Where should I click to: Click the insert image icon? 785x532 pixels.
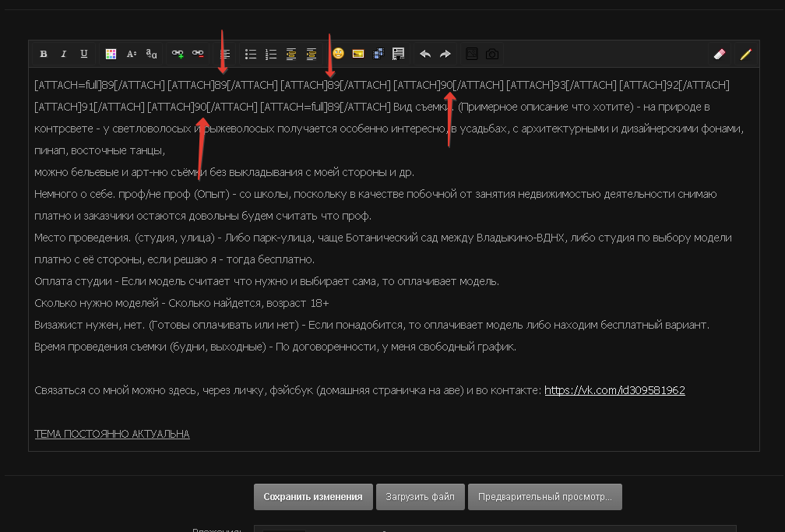(x=358, y=54)
